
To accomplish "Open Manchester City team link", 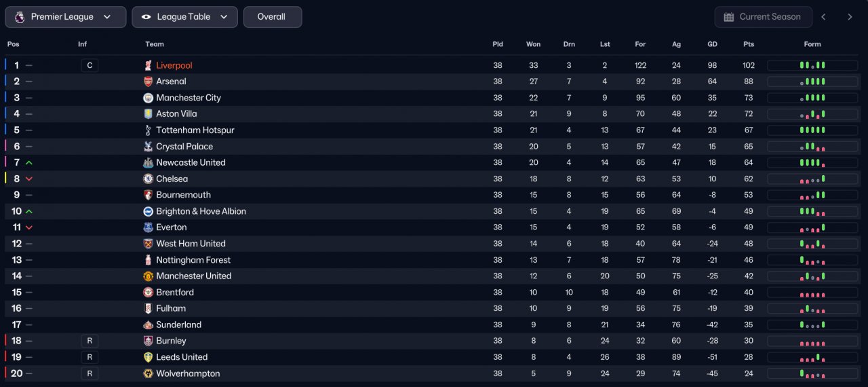I will pos(189,98).
